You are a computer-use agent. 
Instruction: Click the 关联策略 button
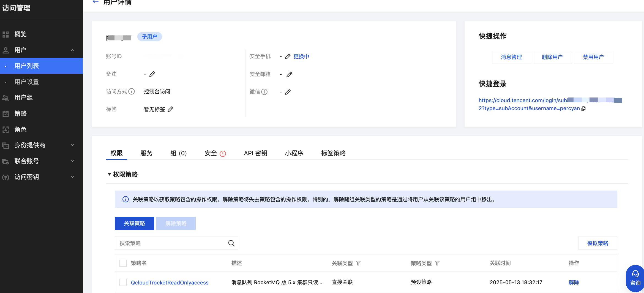point(134,223)
